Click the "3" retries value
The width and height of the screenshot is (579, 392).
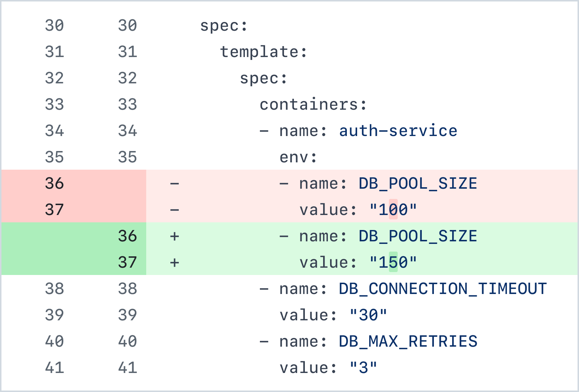363,368
